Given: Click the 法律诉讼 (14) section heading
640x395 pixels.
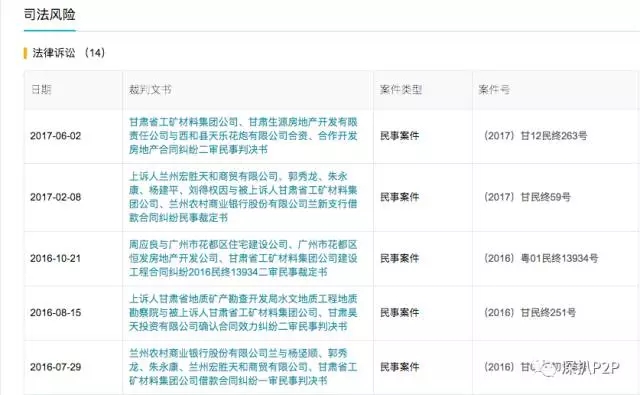Looking at the screenshot, I should pyautogui.click(x=69, y=53).
